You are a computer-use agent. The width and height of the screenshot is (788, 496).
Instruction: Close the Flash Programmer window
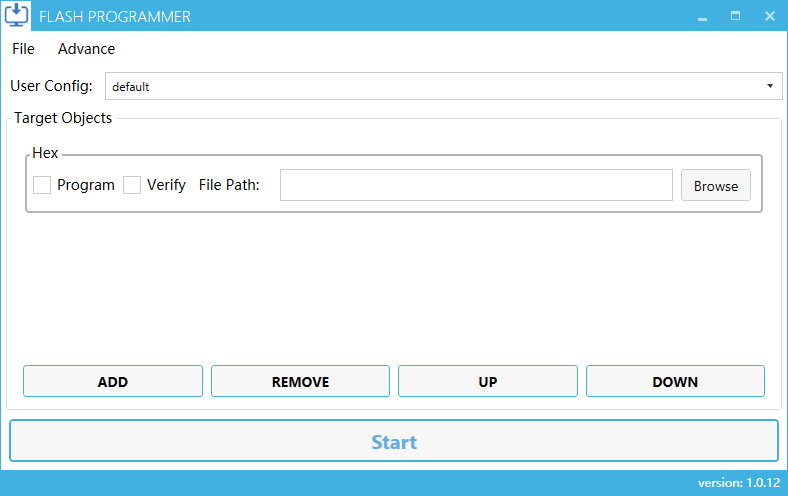[x=769, y=16]
